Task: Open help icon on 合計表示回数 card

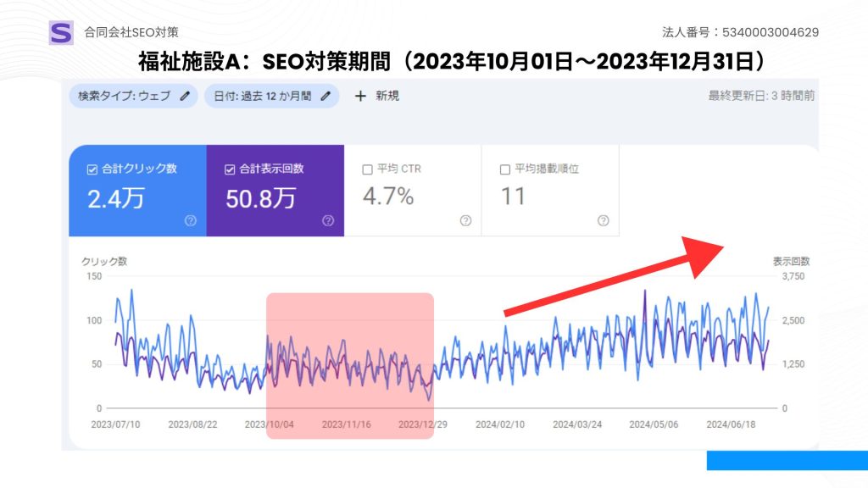Action: [x=328, y=220]
